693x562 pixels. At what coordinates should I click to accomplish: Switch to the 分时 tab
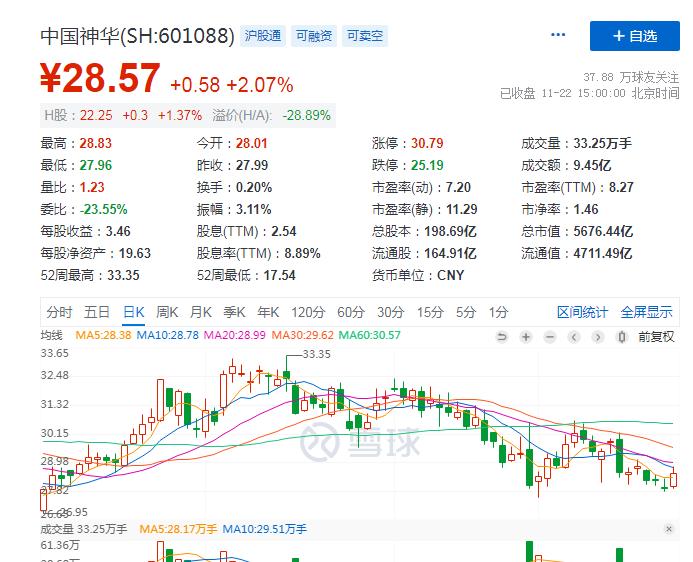click(59, 312)
